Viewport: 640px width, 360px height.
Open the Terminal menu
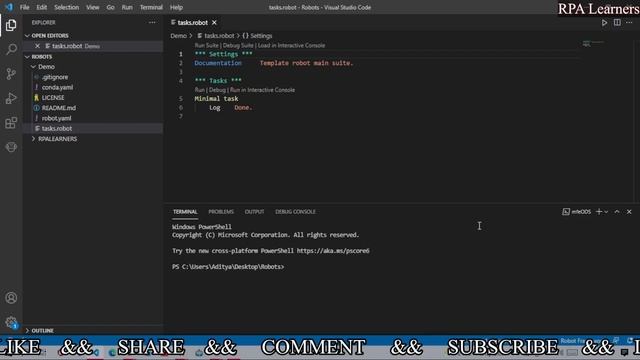pyautogui.click(x=151, y=7)
